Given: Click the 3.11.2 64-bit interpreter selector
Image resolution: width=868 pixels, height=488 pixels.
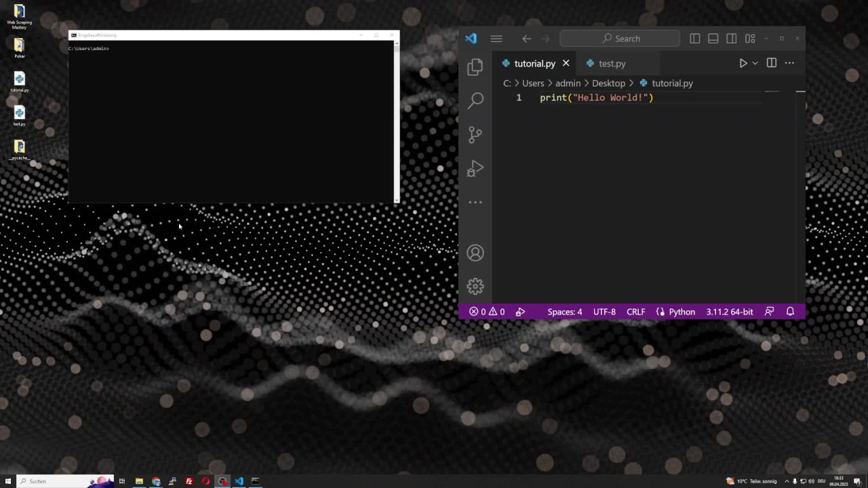Looking at the screenshot, I should [x=729, y=312].
